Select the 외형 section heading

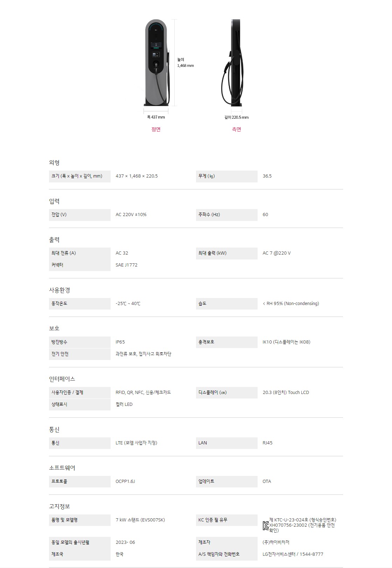(54, 162)
